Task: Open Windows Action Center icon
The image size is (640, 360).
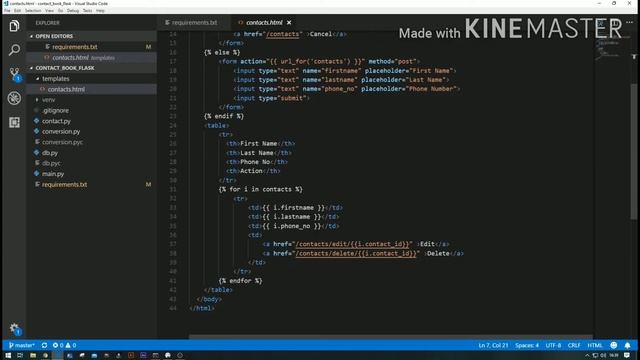Action: click(627, 356)
